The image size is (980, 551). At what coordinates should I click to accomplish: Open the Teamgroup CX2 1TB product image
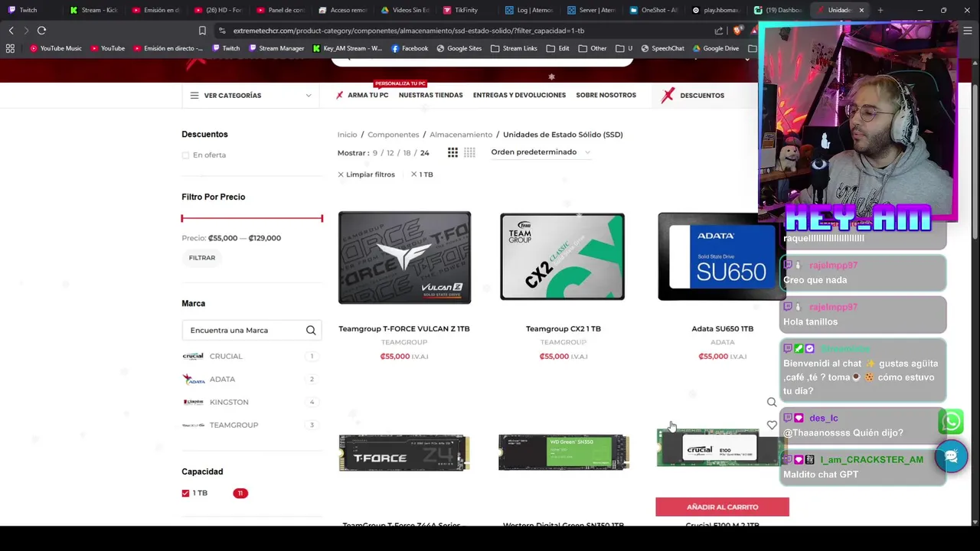tap(563, 257)
